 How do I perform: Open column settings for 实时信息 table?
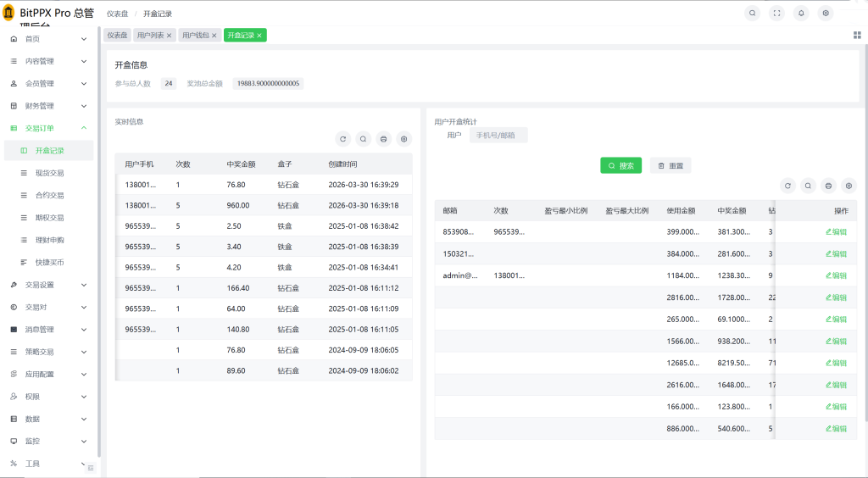point(404,139)
